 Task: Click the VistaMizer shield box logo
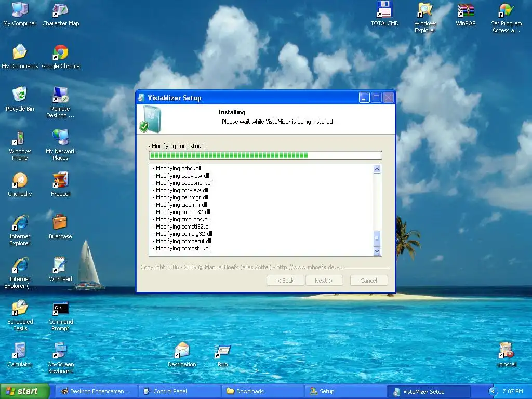click(151, 119)
